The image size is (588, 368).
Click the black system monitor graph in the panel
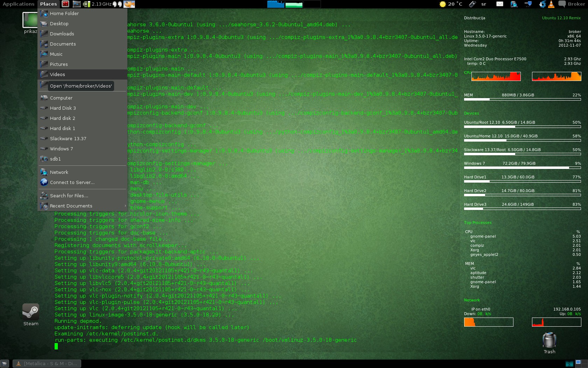pyautogui.click(x=312, y=4)
